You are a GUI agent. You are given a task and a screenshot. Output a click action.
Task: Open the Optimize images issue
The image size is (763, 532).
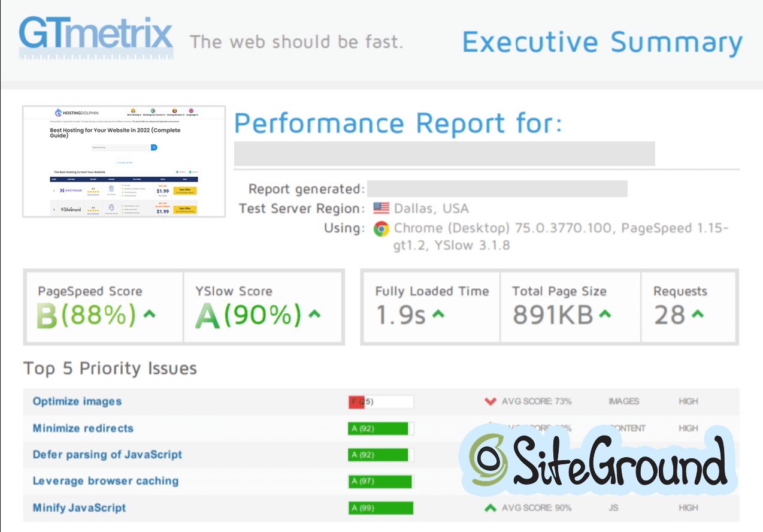tap(77, 401)
